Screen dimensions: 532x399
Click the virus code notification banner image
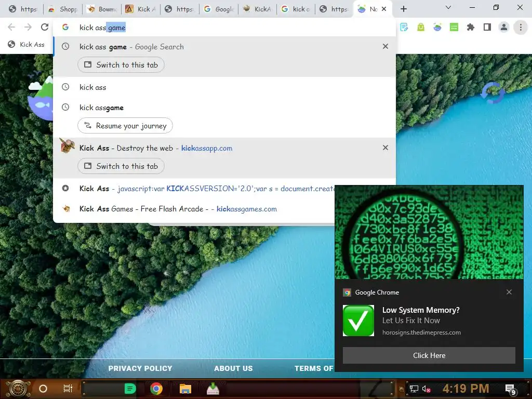pyautogui.click(x=429, y=232)
